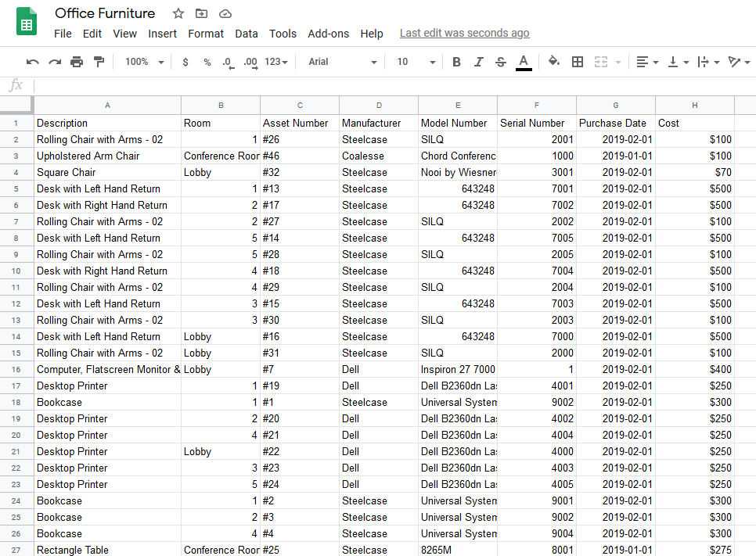Open the zoom 100% dropdown

(145, 62)
